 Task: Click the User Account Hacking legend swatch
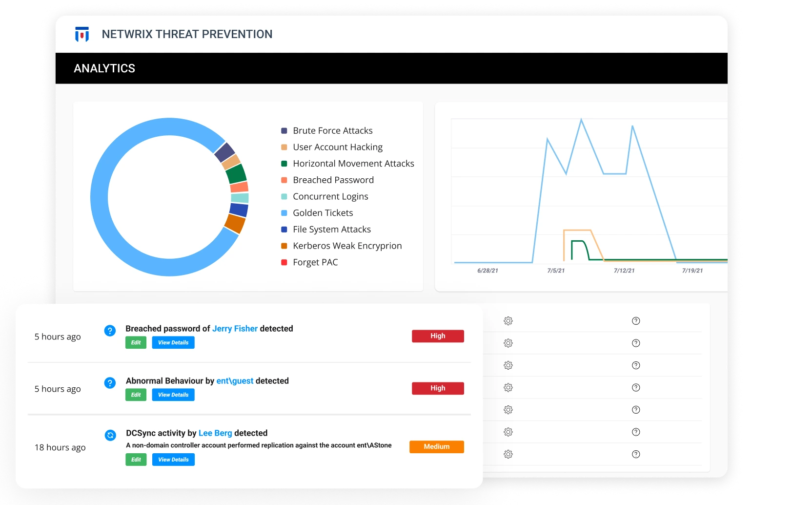click(284, 147)
